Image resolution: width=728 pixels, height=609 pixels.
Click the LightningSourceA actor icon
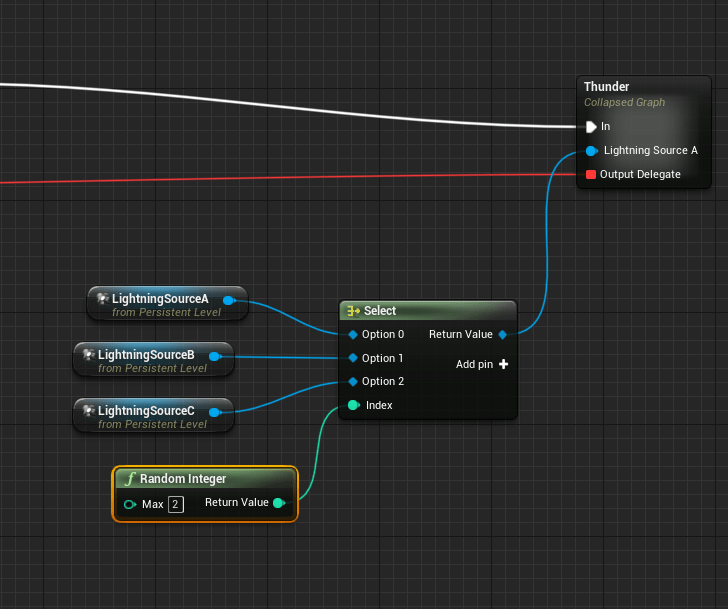tap(102, 299)
